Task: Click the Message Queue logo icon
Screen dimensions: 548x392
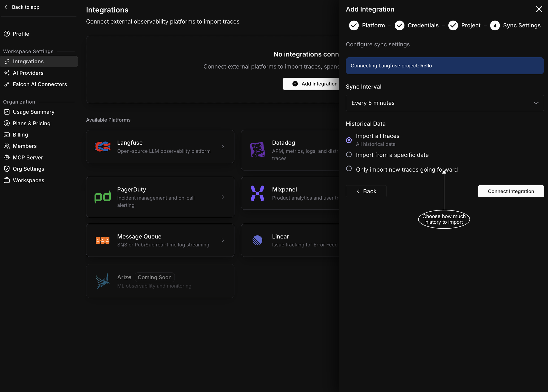Action: (103, 240)
